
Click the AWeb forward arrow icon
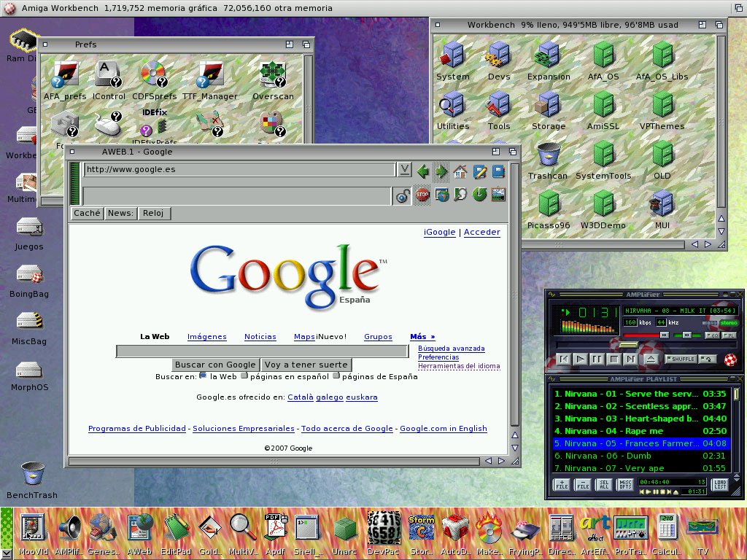tap(441, 171)
